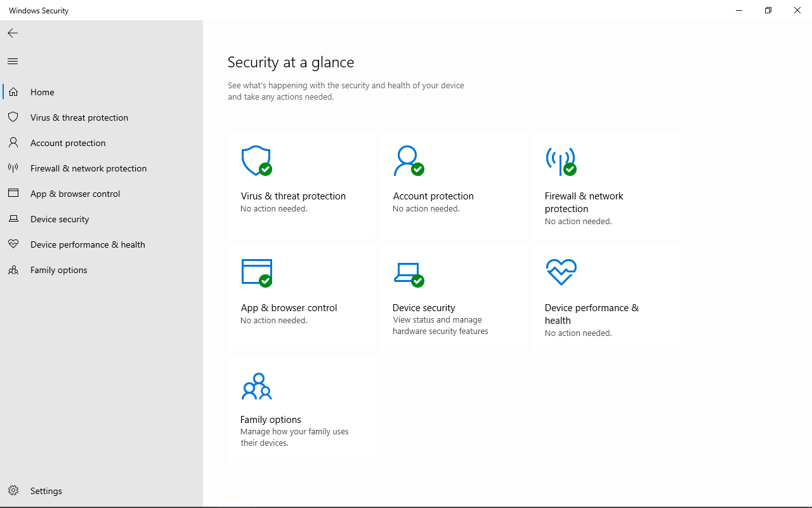
Task: Click the shield icon in Virus & threat protection tile
Action: 256,161
